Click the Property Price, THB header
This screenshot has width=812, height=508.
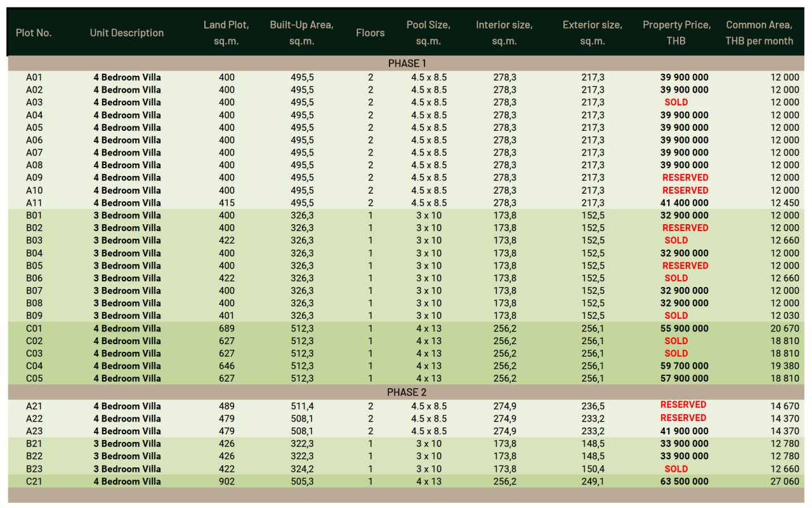point(676,33)
